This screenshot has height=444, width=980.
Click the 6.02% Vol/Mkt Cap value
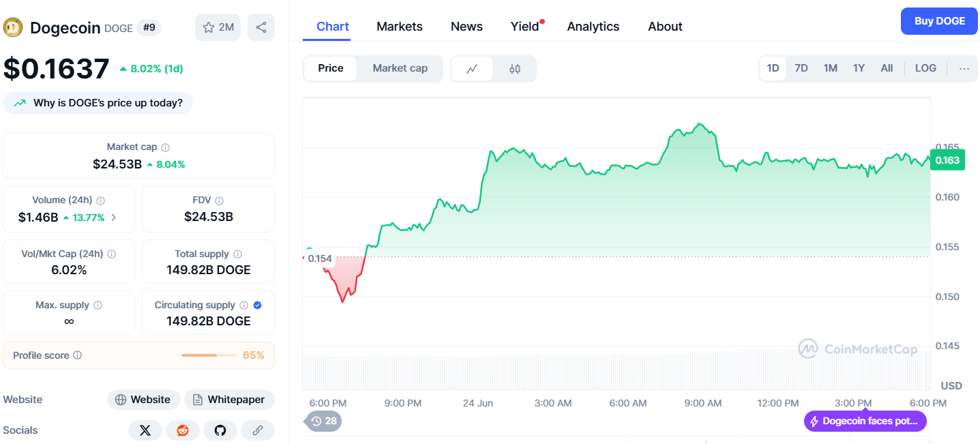tap(69, 270)
